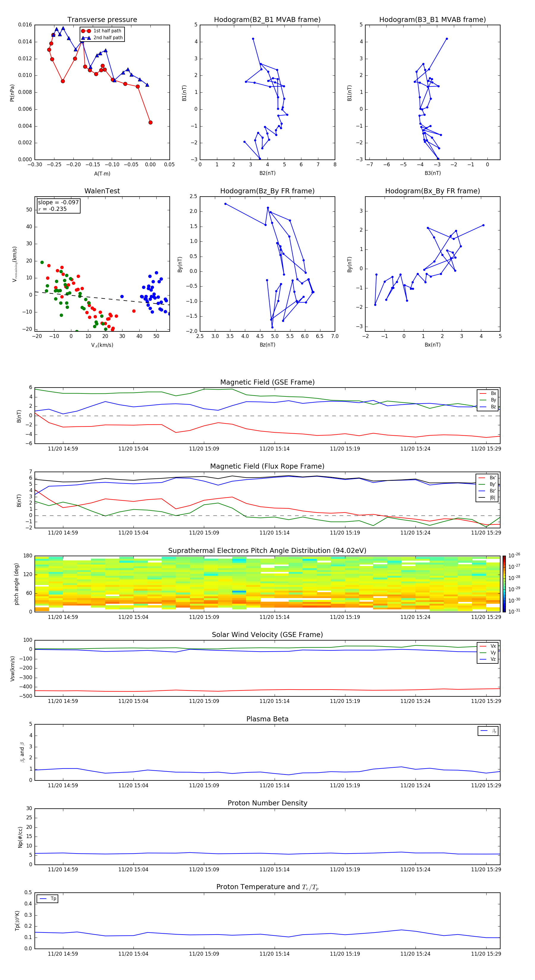Viewport: 535px width, 980px height.
Task: Click '11/20 15:29' tick under Solar Wind Velocity
Action: pos(486,701)
